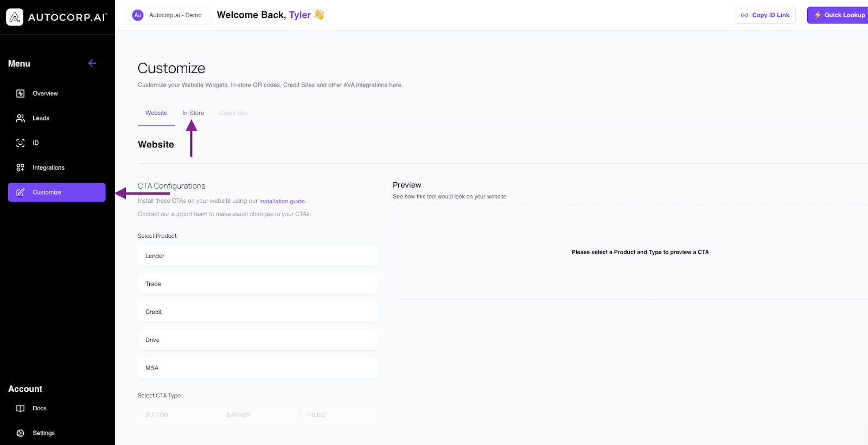Choose the Trade product option
The width and height of the screenshot is (868, 445).
click(x=257, y=284)
